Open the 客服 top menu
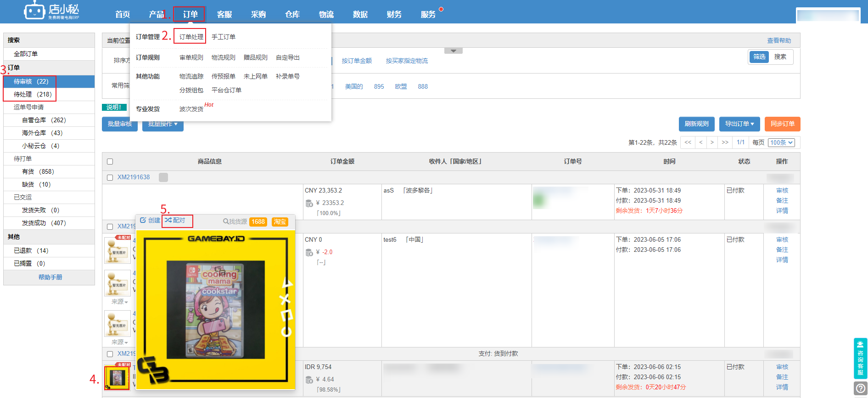Screen dimensions: 868x398 [224, 14]
